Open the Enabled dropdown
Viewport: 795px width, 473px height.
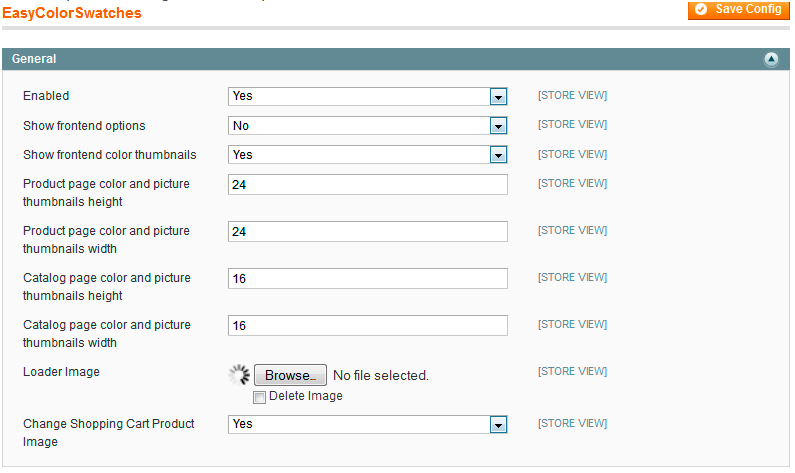(x=368, y=96)
